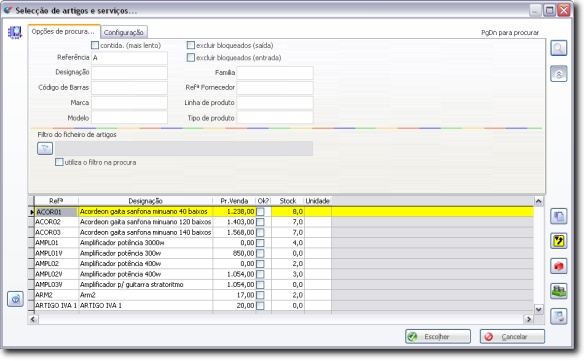The width and height of the screenshot is (584, 361).
Task: Click the grey filter expression box
Action: click(184, 148)
